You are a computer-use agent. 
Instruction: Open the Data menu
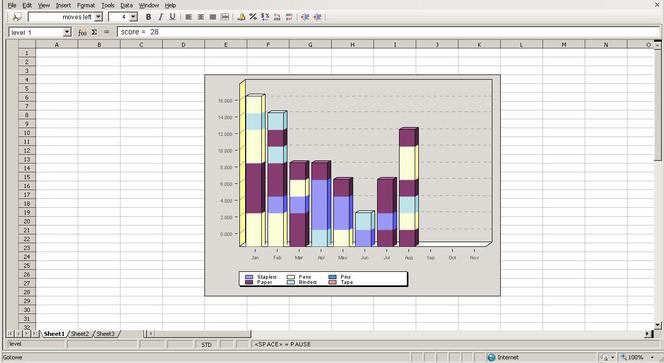click(x=127, y=5)
